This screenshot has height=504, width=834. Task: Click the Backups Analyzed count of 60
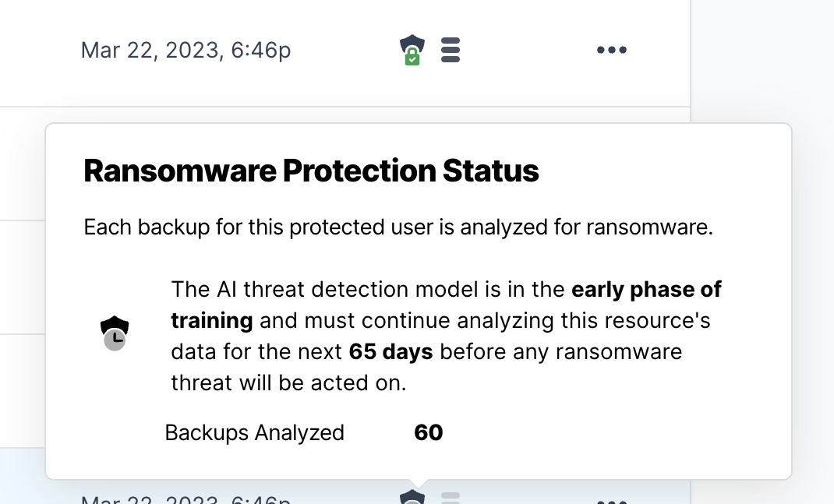click(428, 433)
